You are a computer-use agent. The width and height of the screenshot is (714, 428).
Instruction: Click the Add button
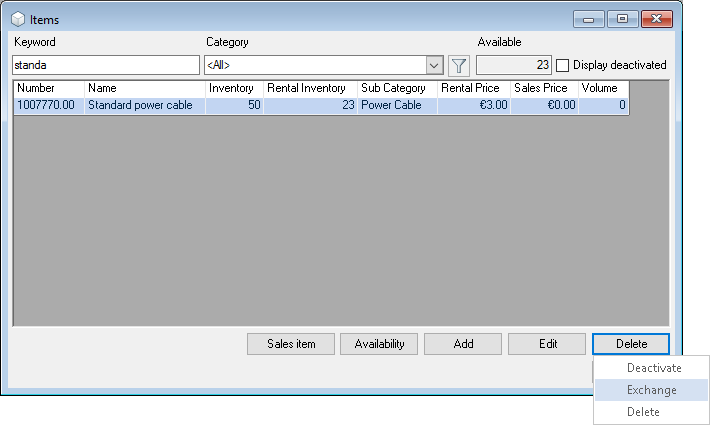point(463,344)
